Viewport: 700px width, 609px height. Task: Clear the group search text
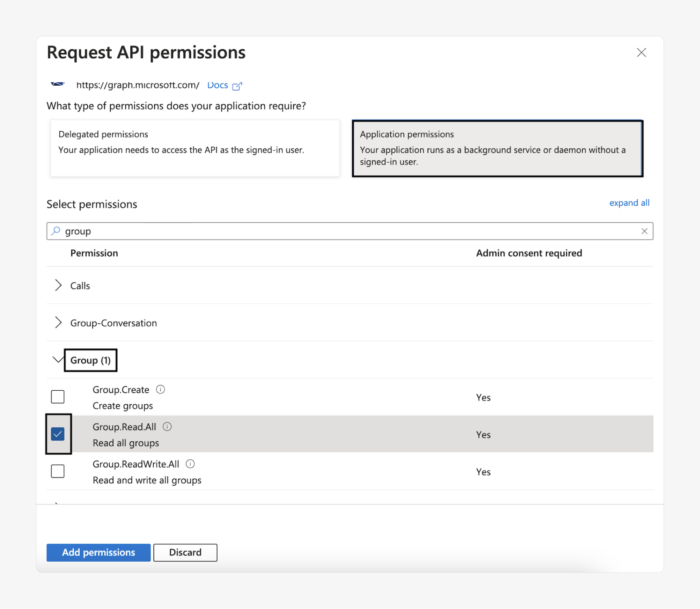[x=644, y=231]
